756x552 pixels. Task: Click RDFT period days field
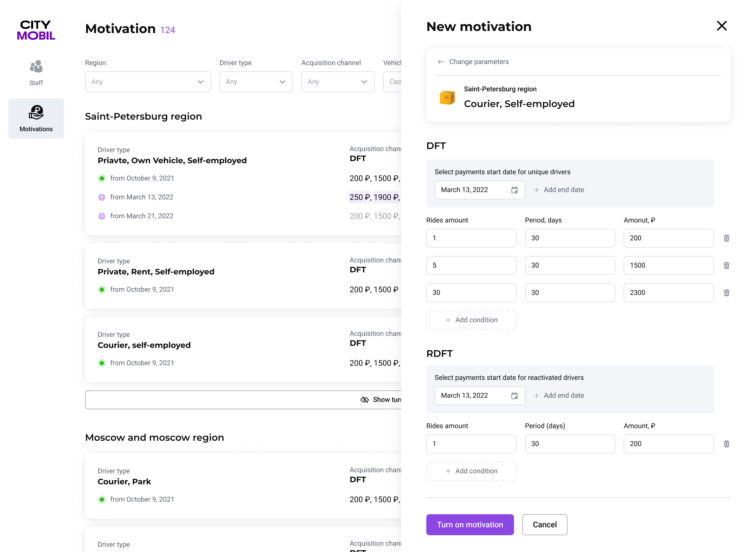click(x=570, y=444)
